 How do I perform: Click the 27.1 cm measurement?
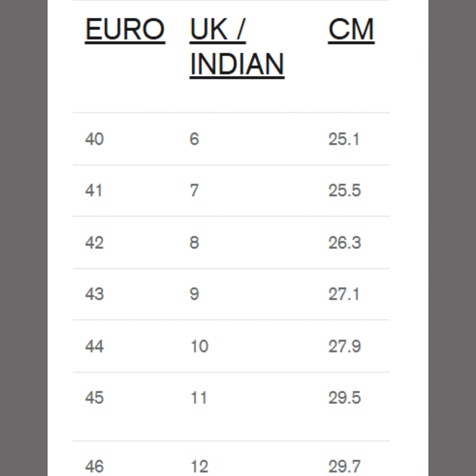click(x=344, y=294)
